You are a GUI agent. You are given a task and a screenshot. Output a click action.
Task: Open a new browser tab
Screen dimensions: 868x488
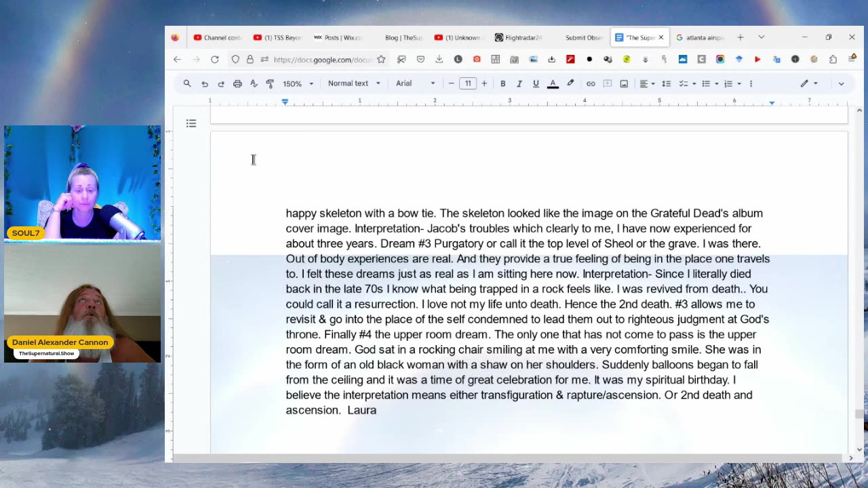click(741, 37)
